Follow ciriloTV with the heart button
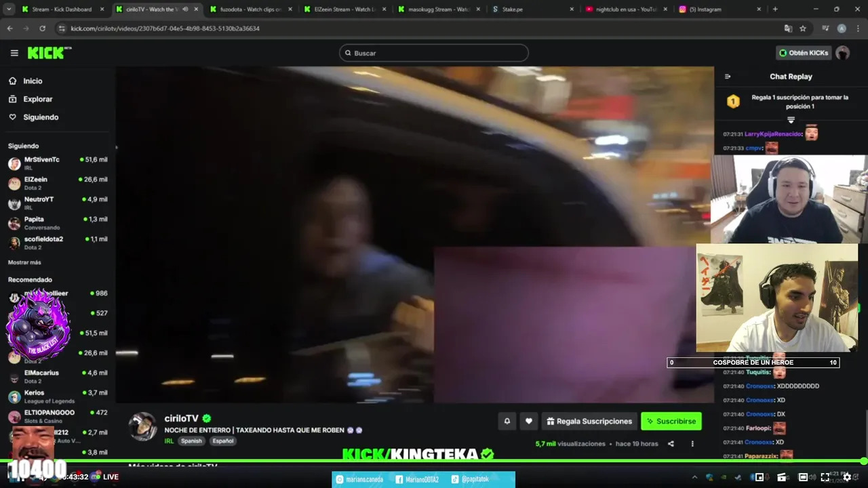 point(529,421)
